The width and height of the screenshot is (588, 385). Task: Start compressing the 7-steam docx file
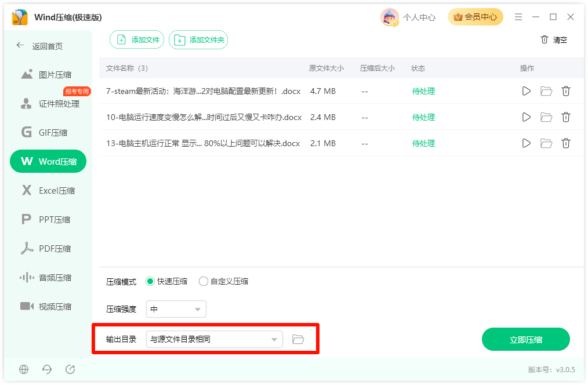[x=526, y=91]
